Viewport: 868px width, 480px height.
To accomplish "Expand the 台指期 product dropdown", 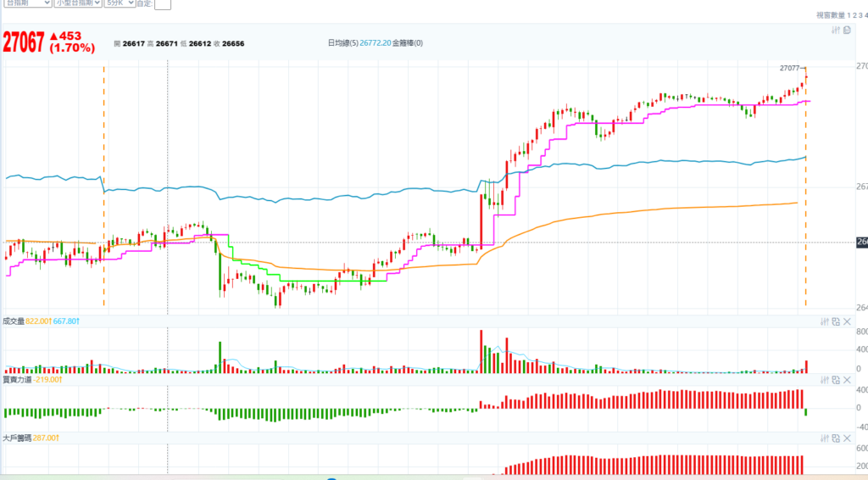I will click(x=25, y=3).
